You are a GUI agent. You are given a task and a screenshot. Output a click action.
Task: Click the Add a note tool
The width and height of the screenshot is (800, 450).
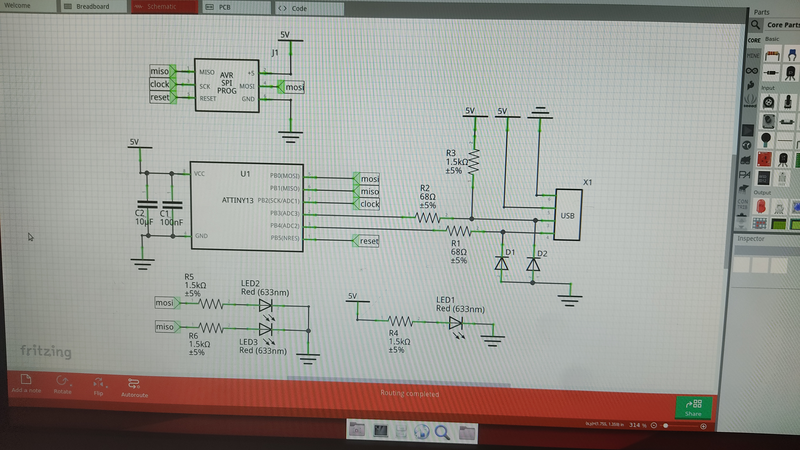26,382
